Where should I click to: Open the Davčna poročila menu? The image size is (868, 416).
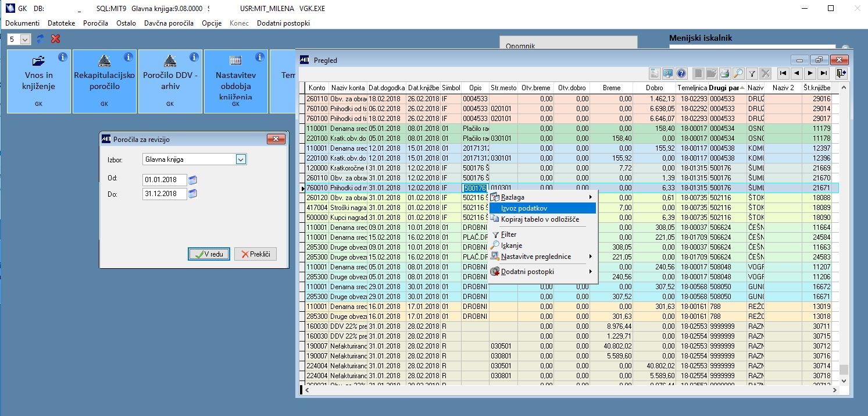pos(169,23)
